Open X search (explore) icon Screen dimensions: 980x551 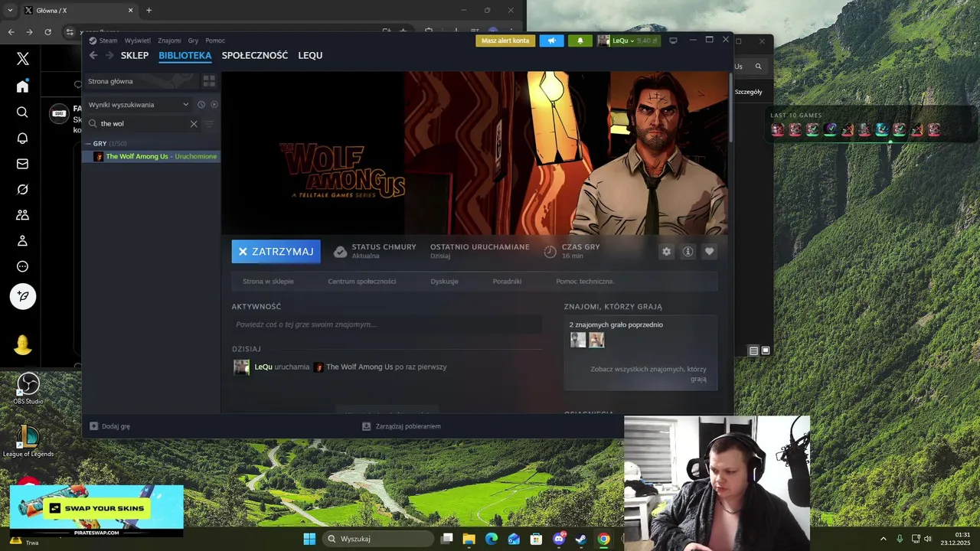22,112
